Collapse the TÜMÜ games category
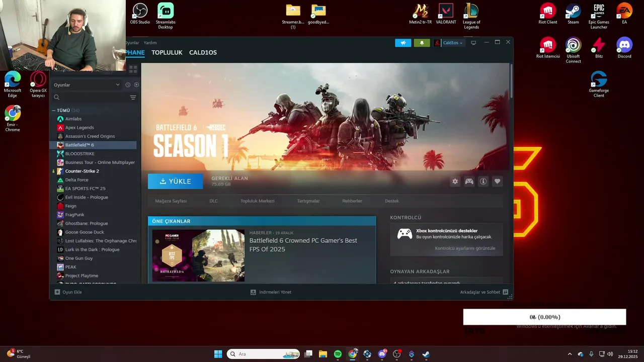The image size is (644, 362). (x=54, y=110)
